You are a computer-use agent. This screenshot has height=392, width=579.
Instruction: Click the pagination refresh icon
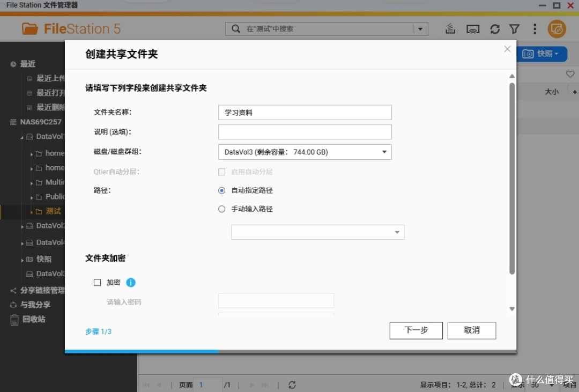pyautogui.click(x=292, y=385)
